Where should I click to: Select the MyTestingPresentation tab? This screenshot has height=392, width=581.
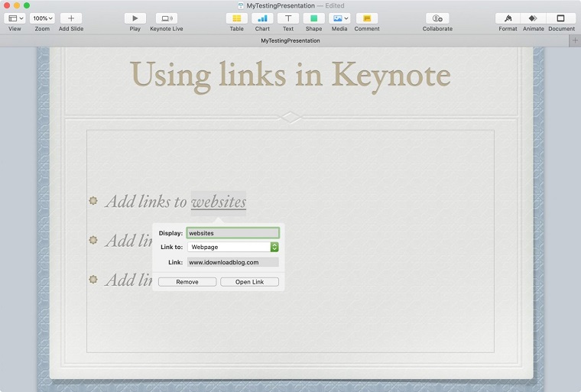click(x=290, y=40)
